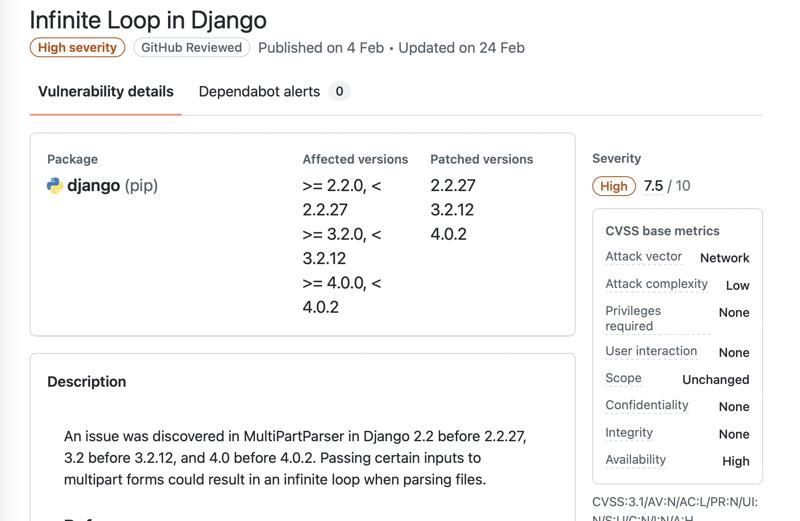Open the Vulnerability details tab

[x=106, y=92]
